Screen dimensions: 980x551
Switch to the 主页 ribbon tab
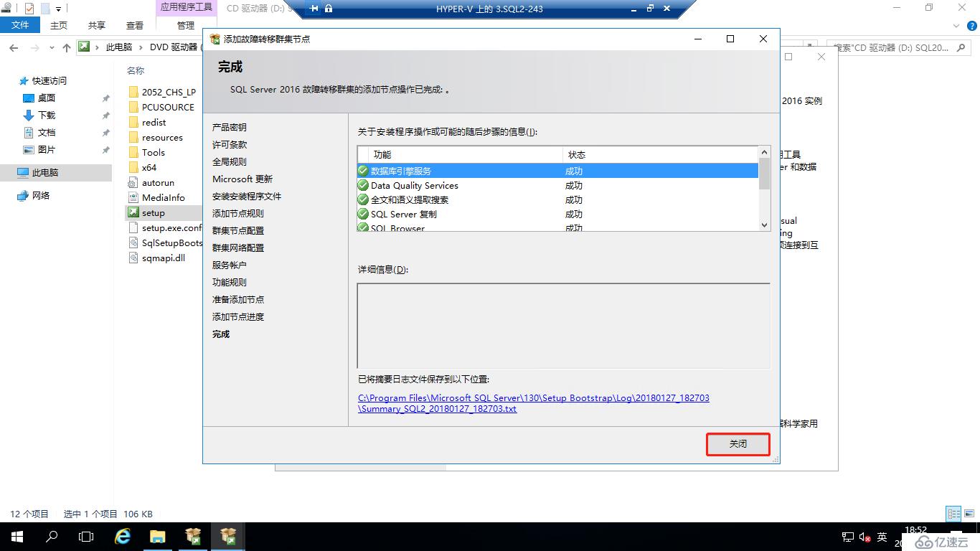point(59,25)
